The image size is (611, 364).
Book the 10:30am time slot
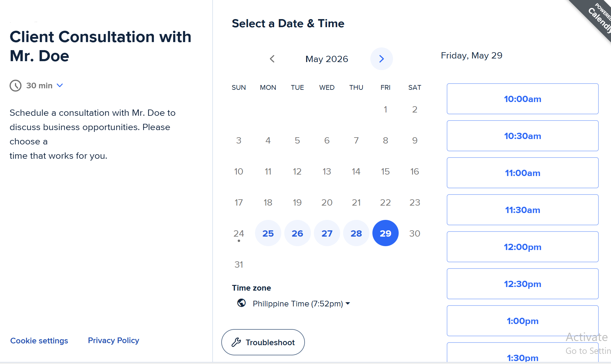point(523,136)
